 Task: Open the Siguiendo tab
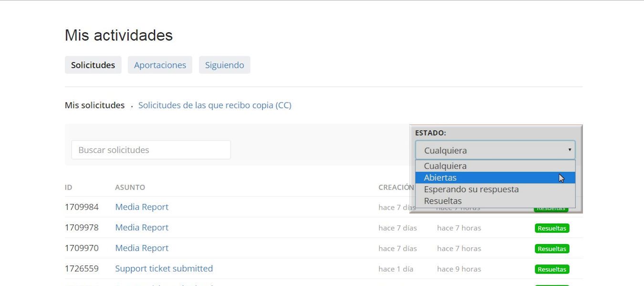225,65
